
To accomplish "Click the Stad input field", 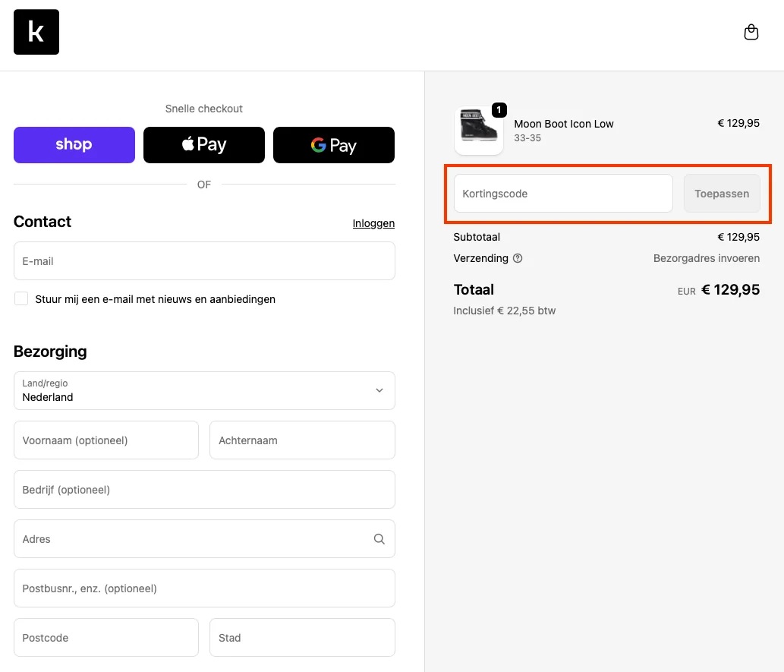I will click(302, 638).
